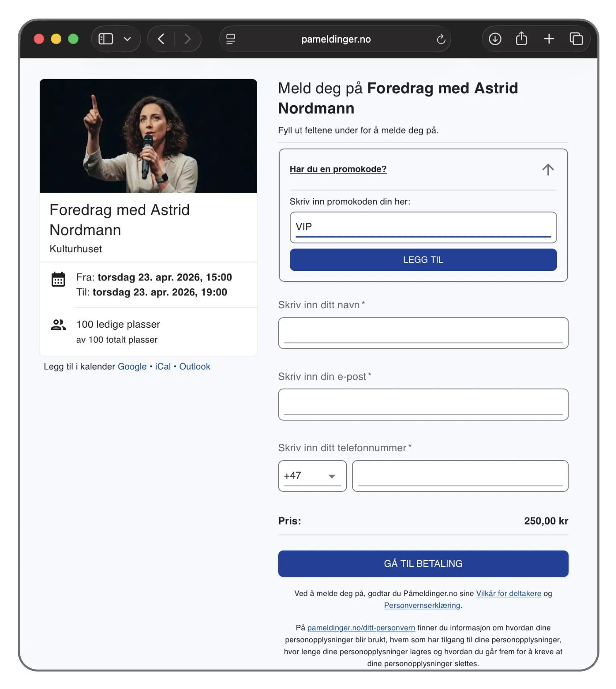The height and width of the screenshot is (689, 616).
Task: Click the name input field
Action: [x=423, y=333]
